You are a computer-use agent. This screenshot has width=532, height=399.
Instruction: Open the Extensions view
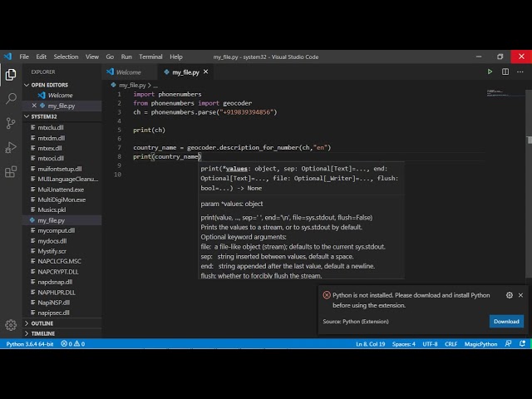click(x=11, y=172)
